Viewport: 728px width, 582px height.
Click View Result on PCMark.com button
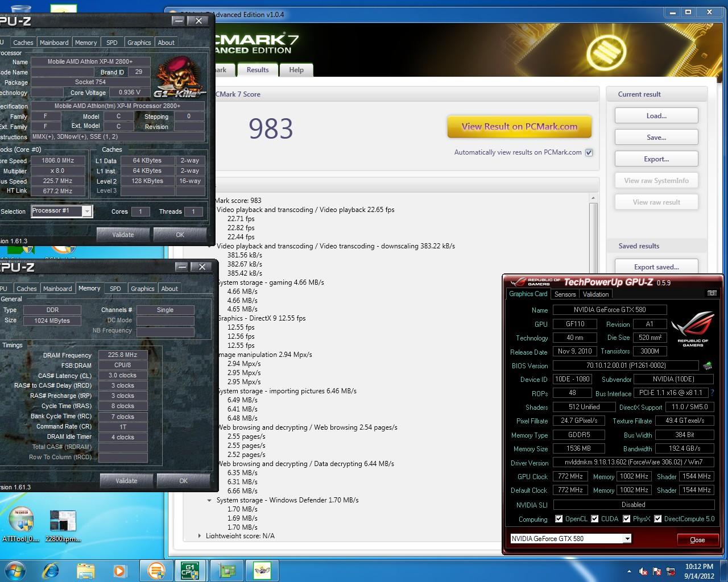point(519,127)
